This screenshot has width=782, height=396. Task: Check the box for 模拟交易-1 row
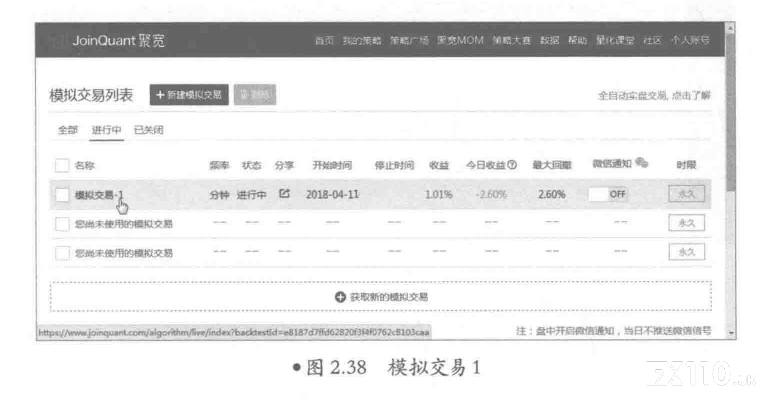[x=62, y=195]
